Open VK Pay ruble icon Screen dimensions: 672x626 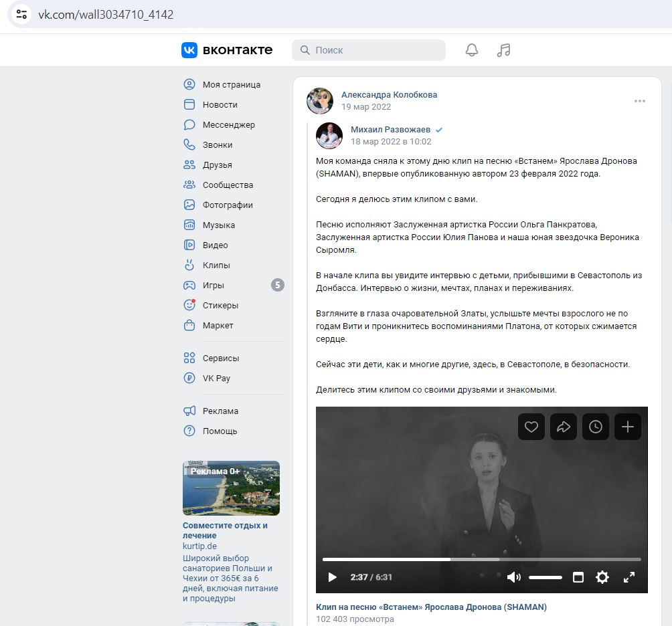(x=189, y=378)
